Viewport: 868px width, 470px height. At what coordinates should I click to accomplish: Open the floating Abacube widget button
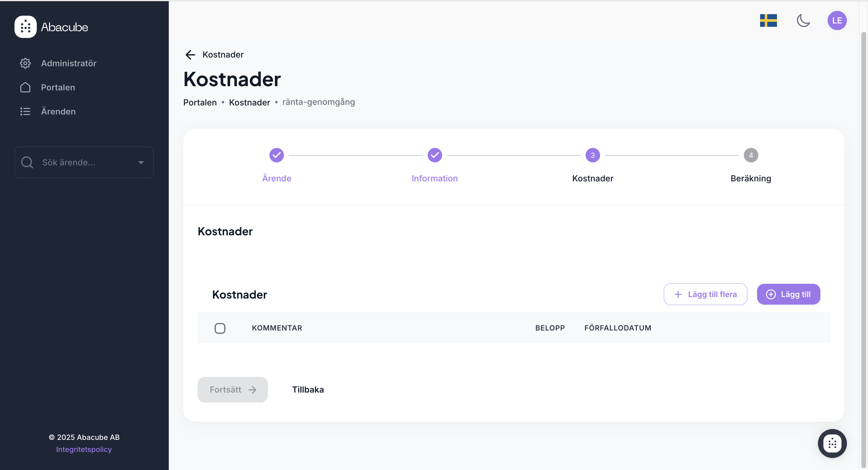point(832,443)
